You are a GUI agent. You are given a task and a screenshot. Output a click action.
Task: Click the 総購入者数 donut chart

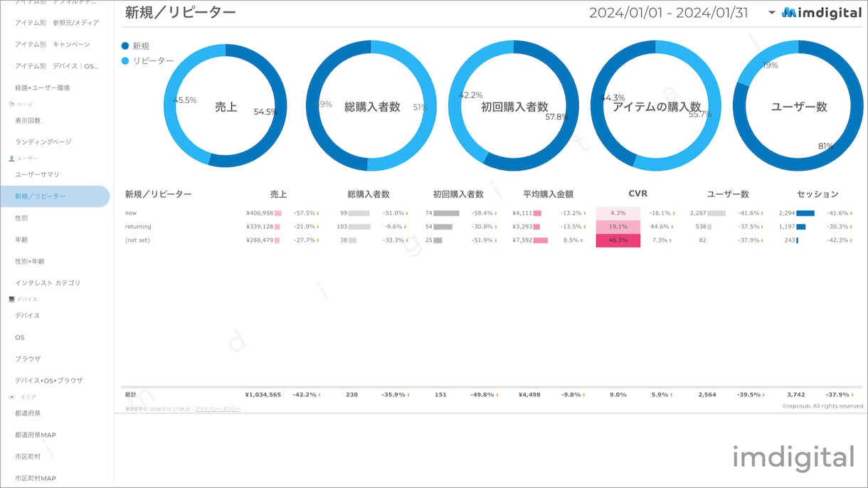coord(371,106)
